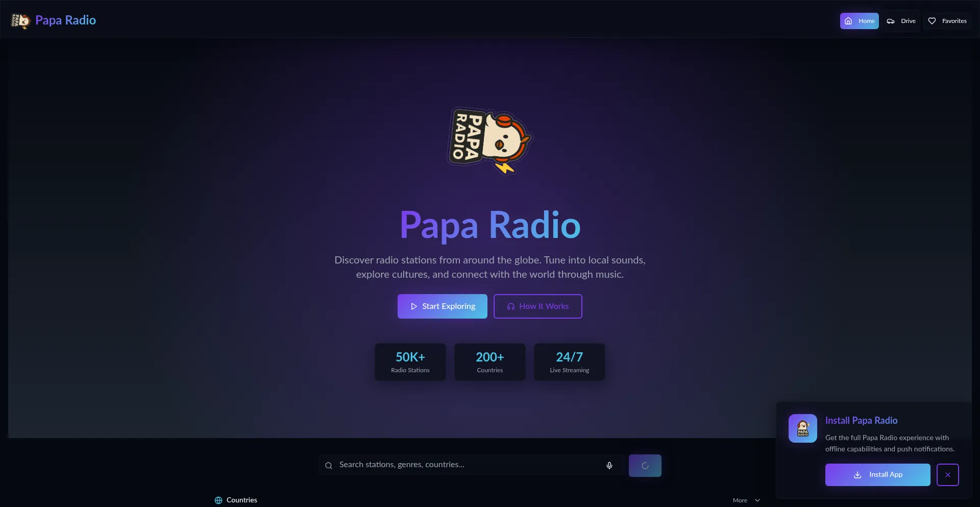Select the 24/7 Live Streaming stat card
The height and width of the screenshot is (507, 980).
pyautogui.click(x=570, y=362)
